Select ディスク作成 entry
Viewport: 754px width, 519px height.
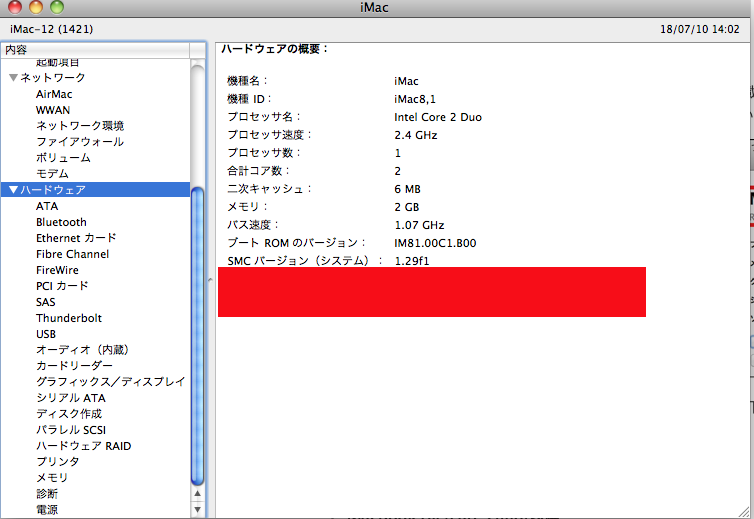[x=69, y=414]
